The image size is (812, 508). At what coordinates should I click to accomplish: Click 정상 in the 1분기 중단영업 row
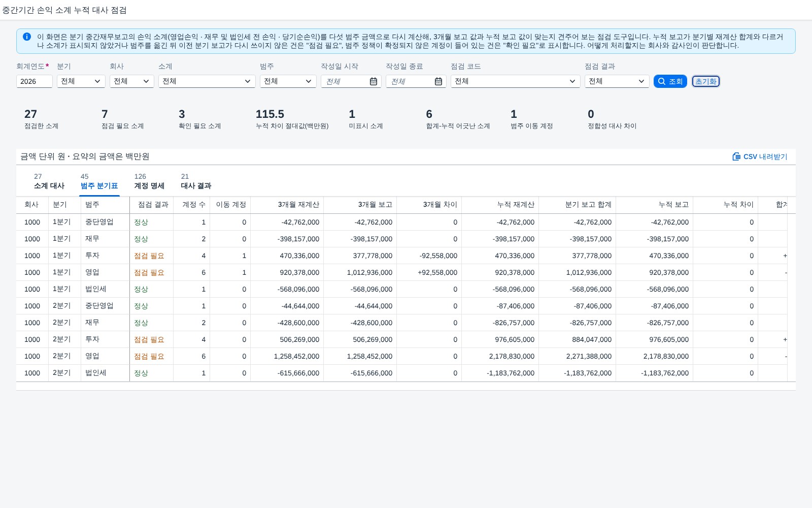coord(141,222)
